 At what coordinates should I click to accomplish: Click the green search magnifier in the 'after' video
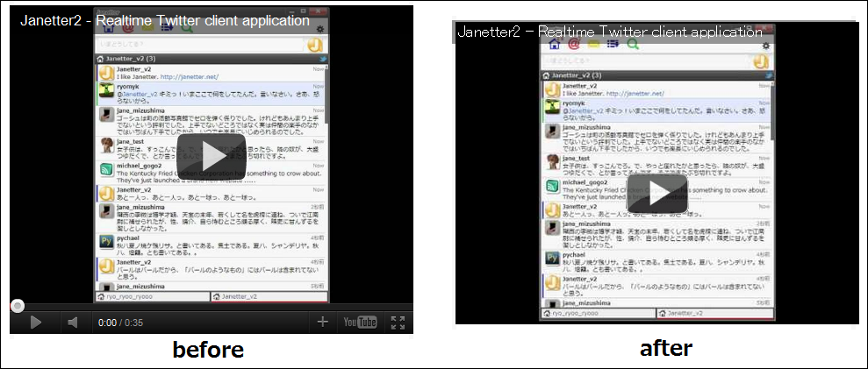point(633,44)
